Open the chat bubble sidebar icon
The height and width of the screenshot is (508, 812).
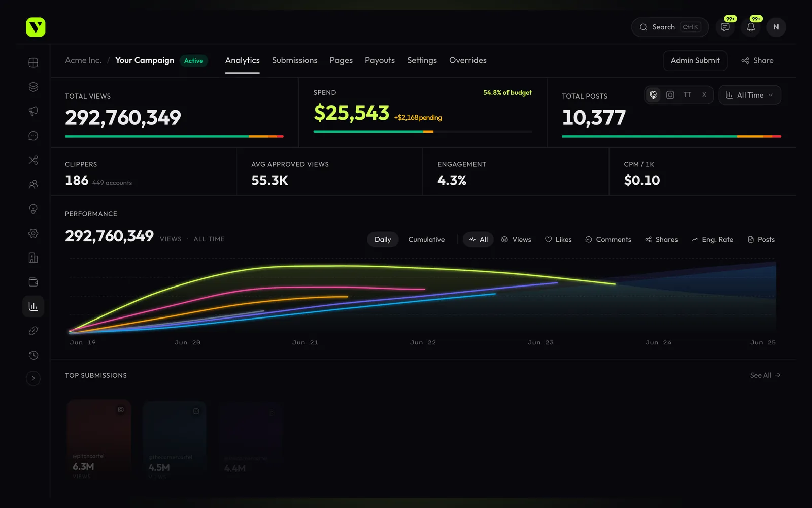click(x=33, y=136)
